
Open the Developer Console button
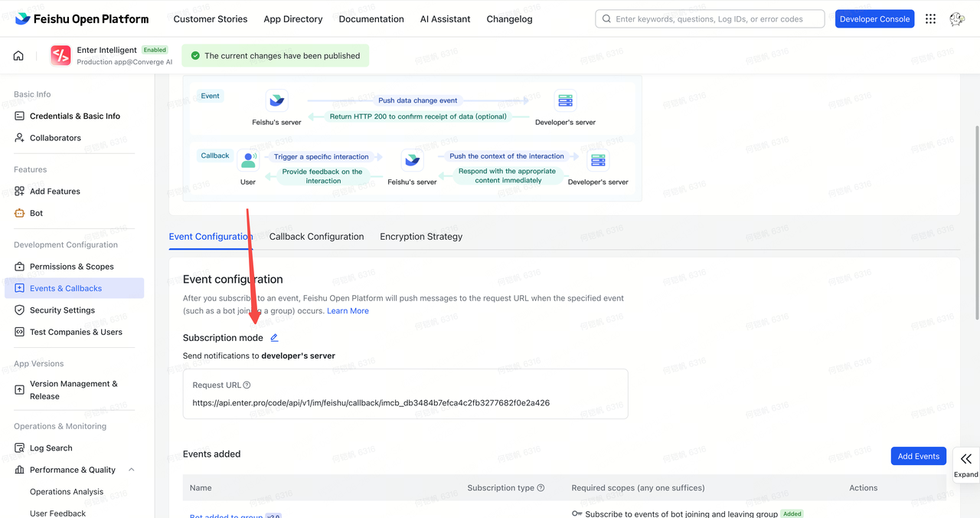point(874,19)
